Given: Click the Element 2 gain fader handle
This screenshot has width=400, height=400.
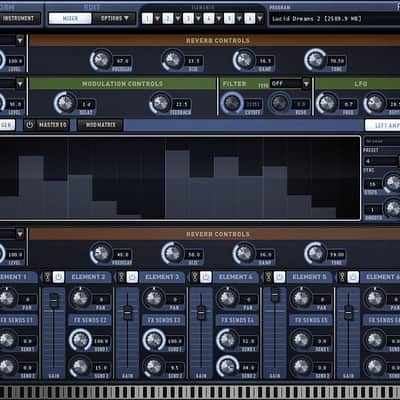Looking at the screenshot, I should [54, 301].
